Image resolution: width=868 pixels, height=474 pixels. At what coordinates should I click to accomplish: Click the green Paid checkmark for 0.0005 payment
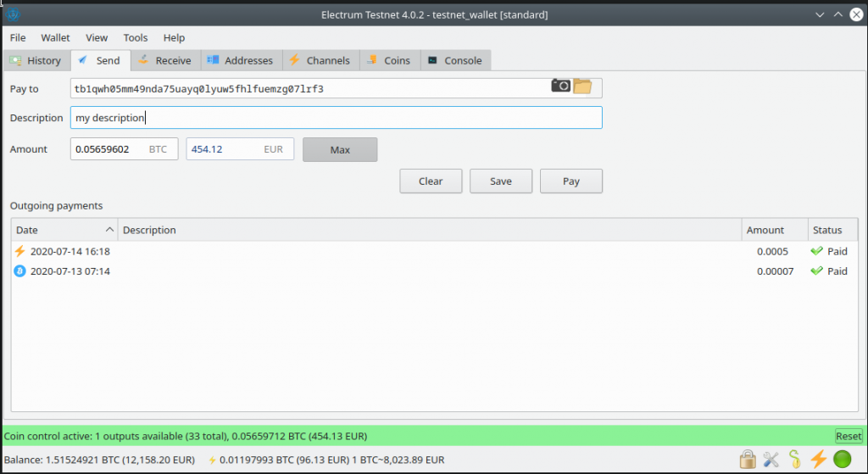pyautogui.click(x=816, y=251)
